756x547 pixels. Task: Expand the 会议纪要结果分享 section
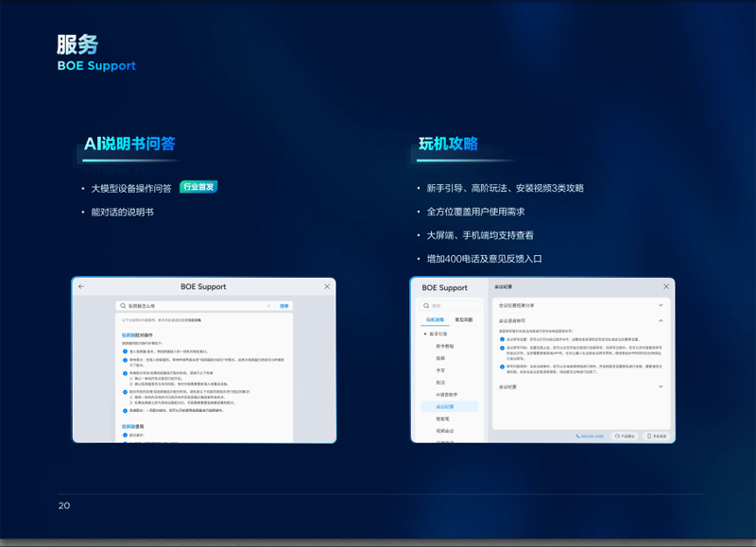pos(661,305)
